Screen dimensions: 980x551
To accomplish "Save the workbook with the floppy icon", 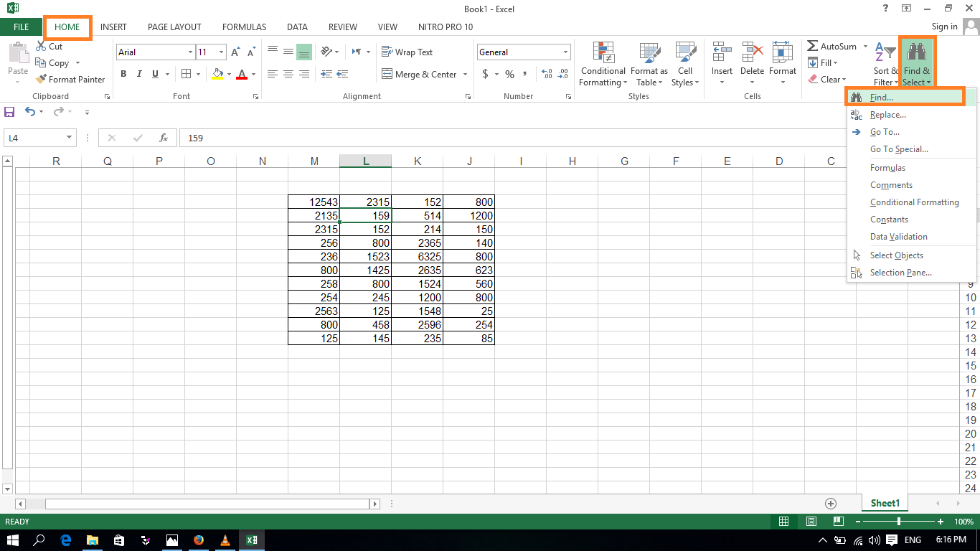I will tap(9, 112).
